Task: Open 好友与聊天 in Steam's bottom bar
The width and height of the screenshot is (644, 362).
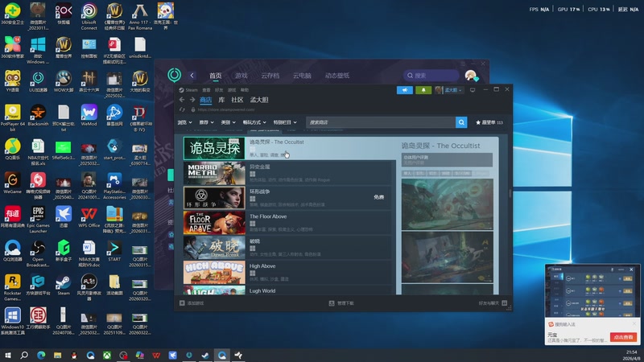Action: 493,303
